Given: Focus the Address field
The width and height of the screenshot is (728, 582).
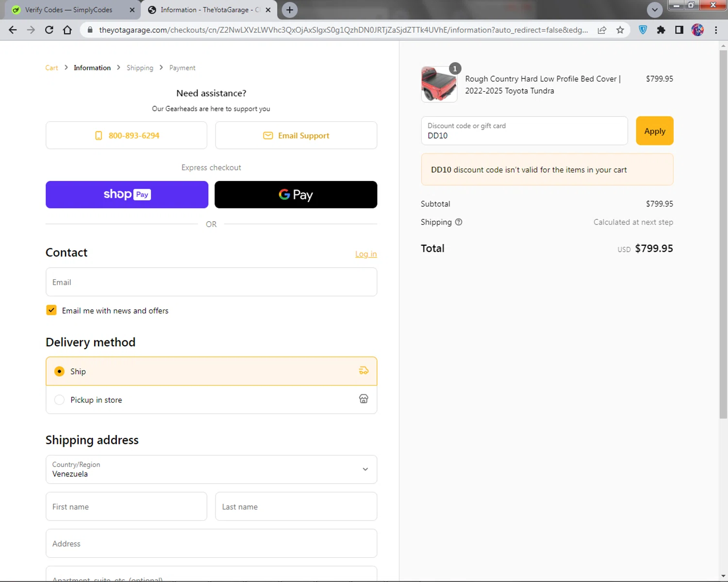Looking at the screenshot, I should pyautogui.click(x=211, y=543).
